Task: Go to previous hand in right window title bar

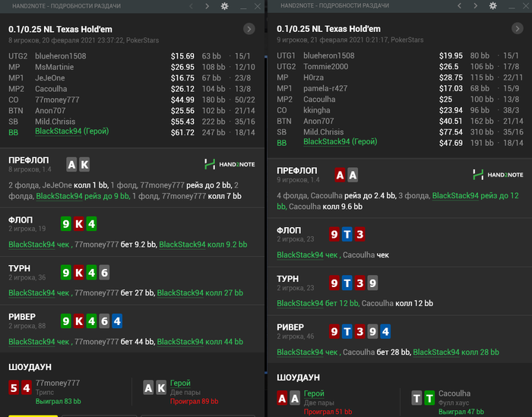Action: (459, 6)
